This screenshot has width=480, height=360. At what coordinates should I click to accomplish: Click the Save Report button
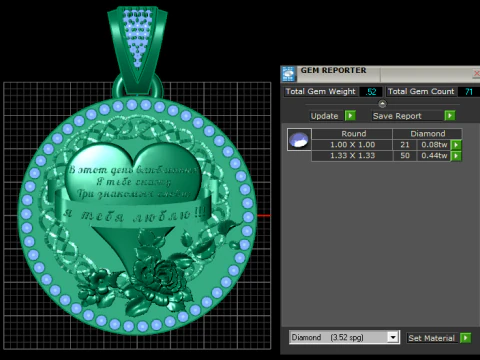[x=407, y=116]
